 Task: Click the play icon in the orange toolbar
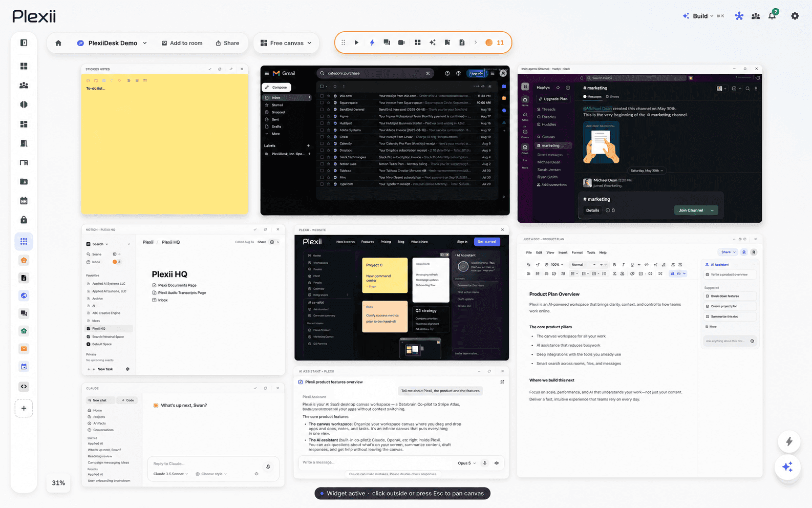(x=357, y=43)
